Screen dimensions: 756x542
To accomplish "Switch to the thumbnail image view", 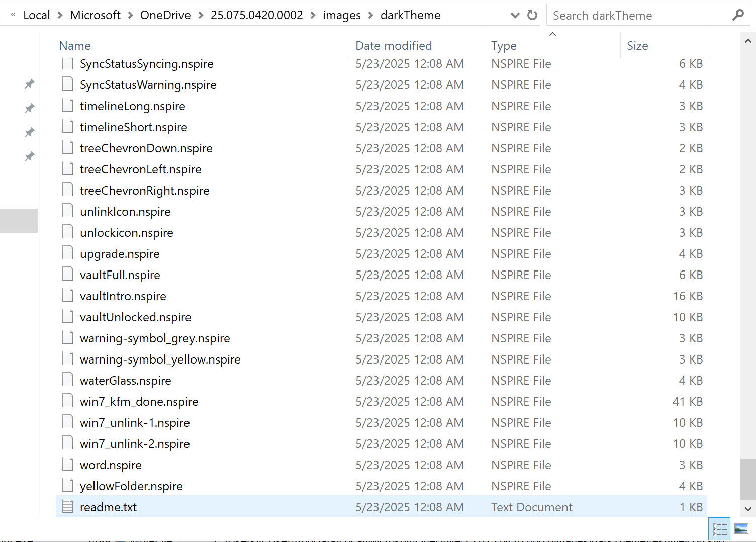I will 741,529.
